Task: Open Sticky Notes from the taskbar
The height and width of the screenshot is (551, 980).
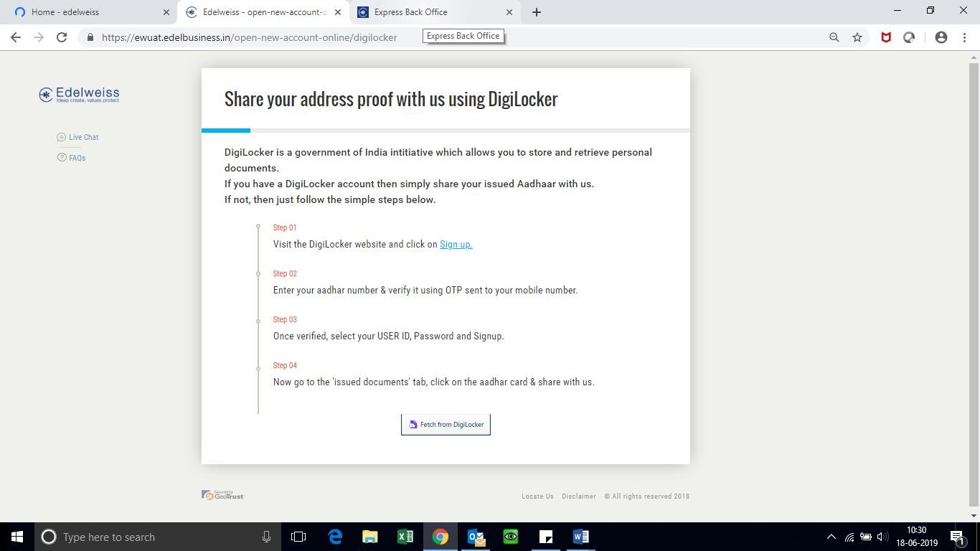Action: [546, 537]
